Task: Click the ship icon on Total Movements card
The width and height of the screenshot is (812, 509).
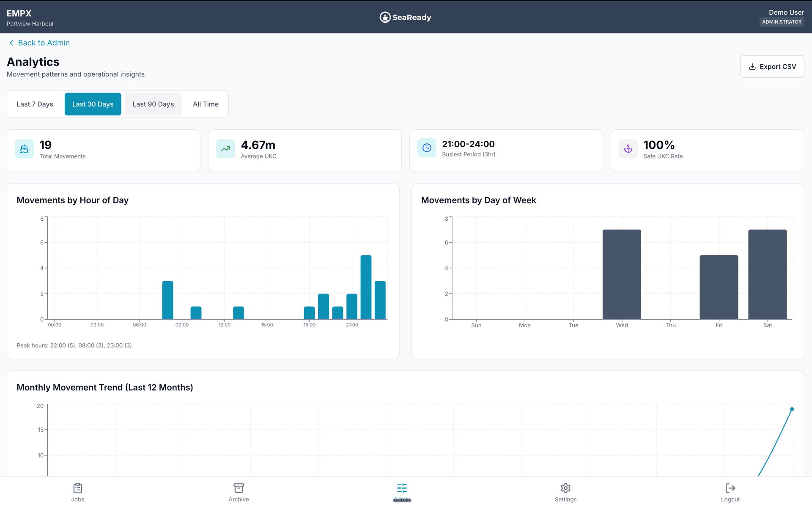Action: tap(24, 149)
